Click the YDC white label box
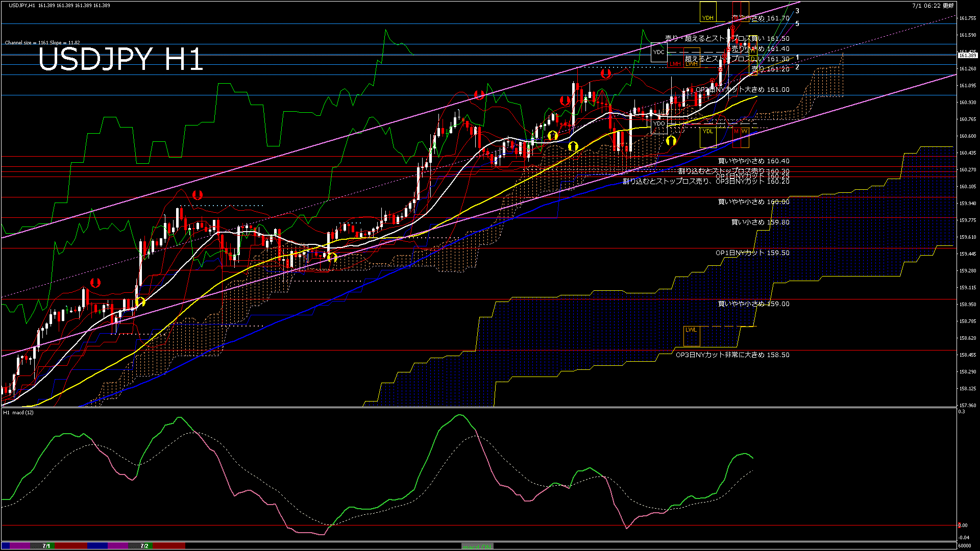Viewport: 980px width, 551px height. (x=659, y=52)
